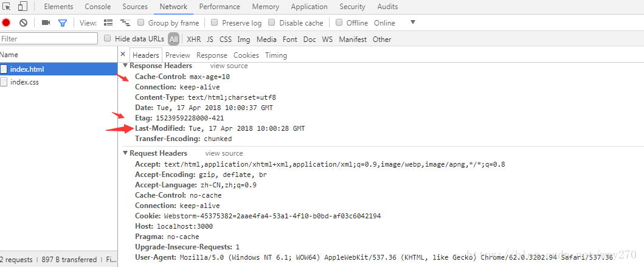The width and height of the screenshot is (644, 267).
Task: Check Hide data URLs
Action: 107,38
